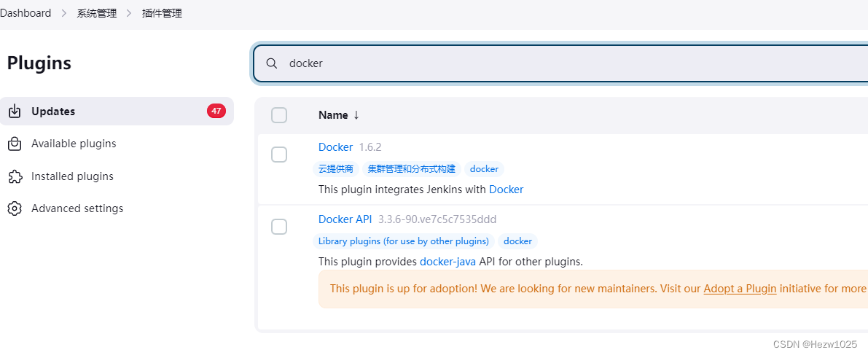Click the red 47 updates badge
Image resolution: width=868 pixels, height=355 pixels.
click(x=216, y=111)
